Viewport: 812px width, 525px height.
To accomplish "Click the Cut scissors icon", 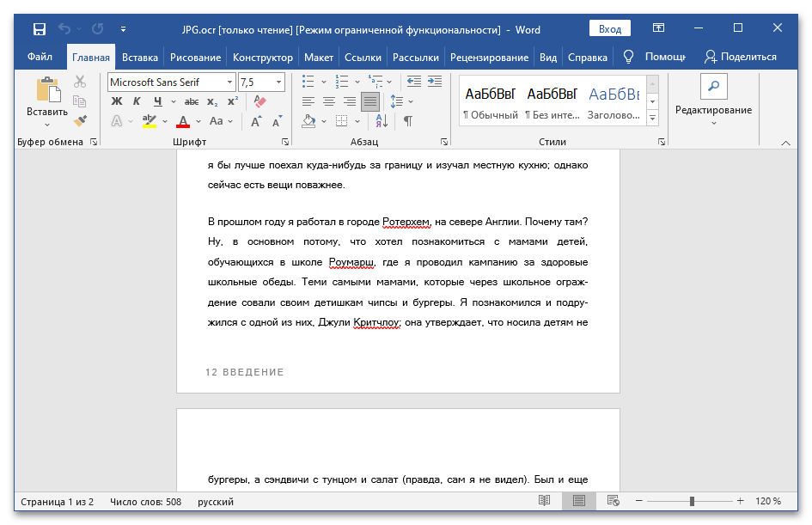I will (80, 82).
